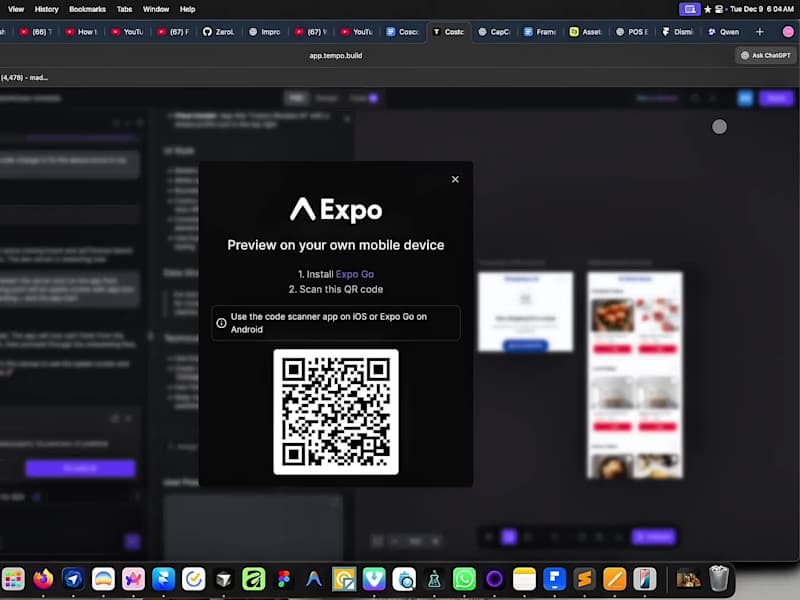This screenshot has width=800, height=600.
Task: Open the green scribble app in Dock
Action: click(254, 579)
